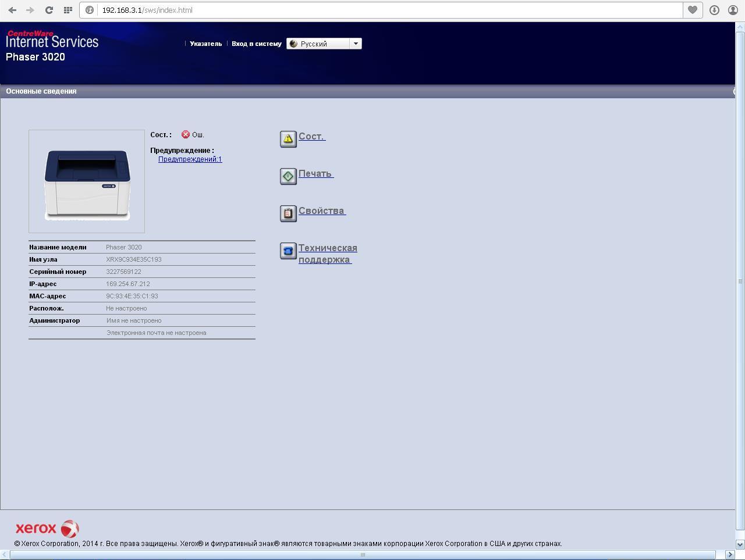Select host name XRX9C934E35C193

pyautogui.click(x=134, y=259)
